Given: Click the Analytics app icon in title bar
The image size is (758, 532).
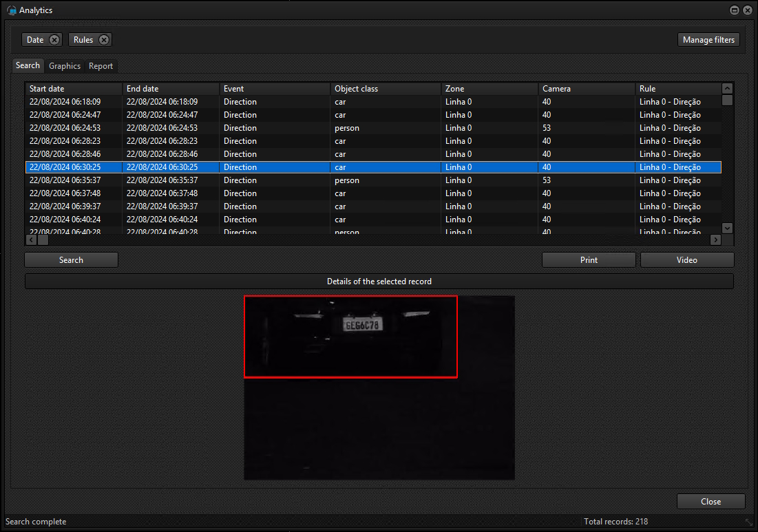Looking at the screenshot, I should click(11, 10).
